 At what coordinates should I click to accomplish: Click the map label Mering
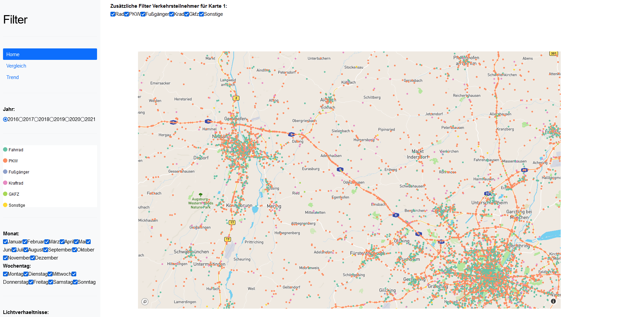(x=274, y=206)
